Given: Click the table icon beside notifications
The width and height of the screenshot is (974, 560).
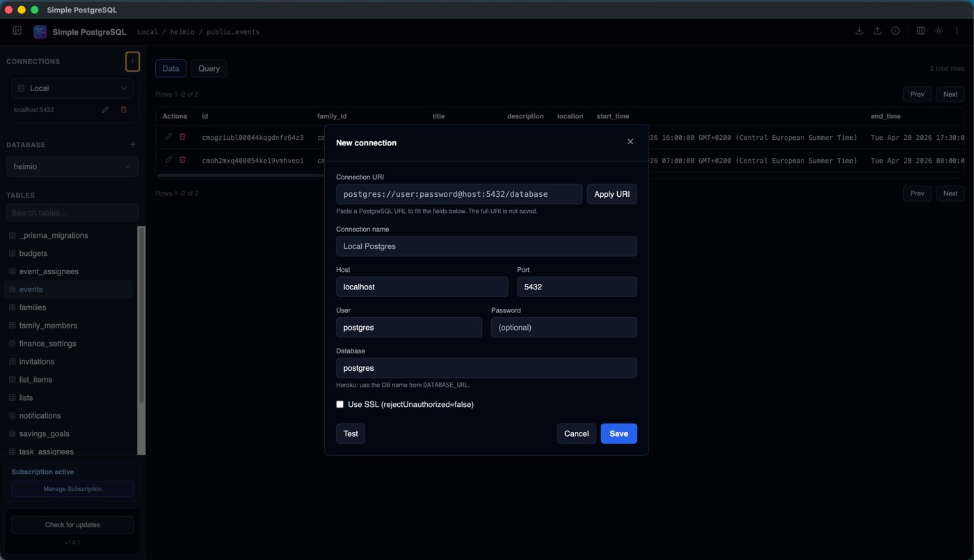Looking at the screenshot, I should pyautogui.click(x=12, y=415).
